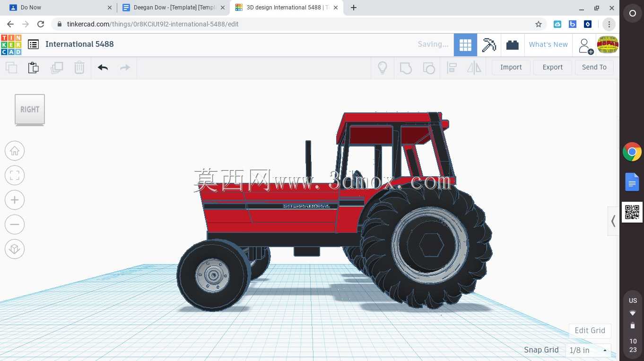Click the Import button
This screenshot has height=361, width=644.
click(511, 67)
